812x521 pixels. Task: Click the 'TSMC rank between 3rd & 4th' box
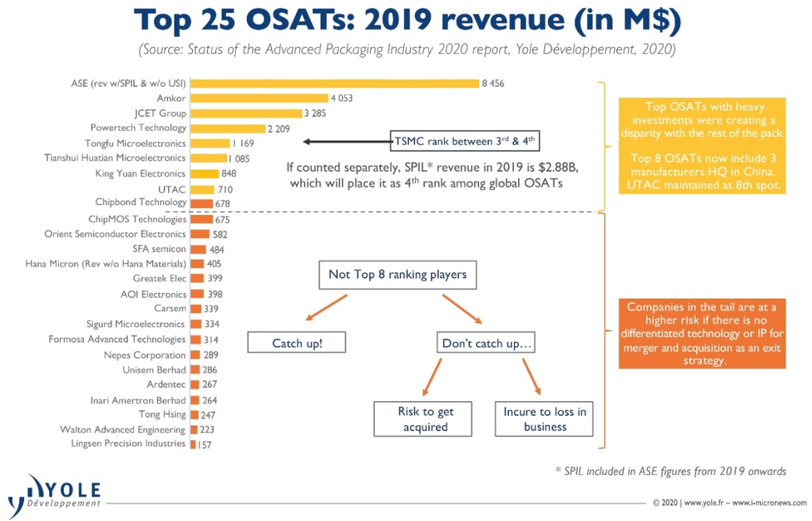point(464,141)
